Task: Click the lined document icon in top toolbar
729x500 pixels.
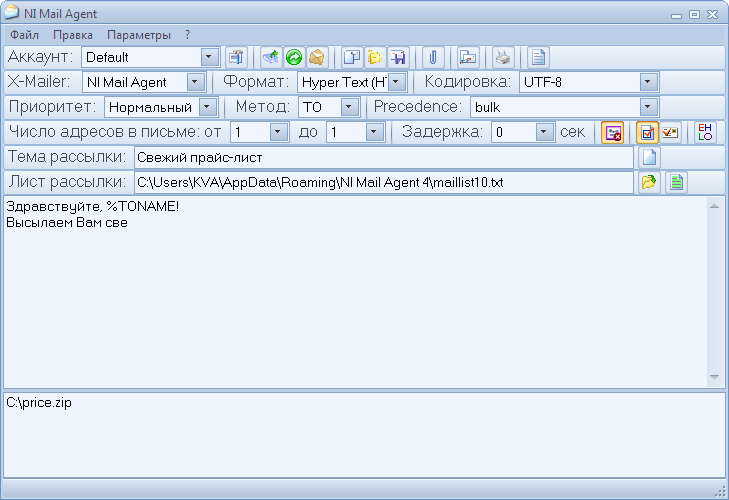Action: tap(538, 57)
